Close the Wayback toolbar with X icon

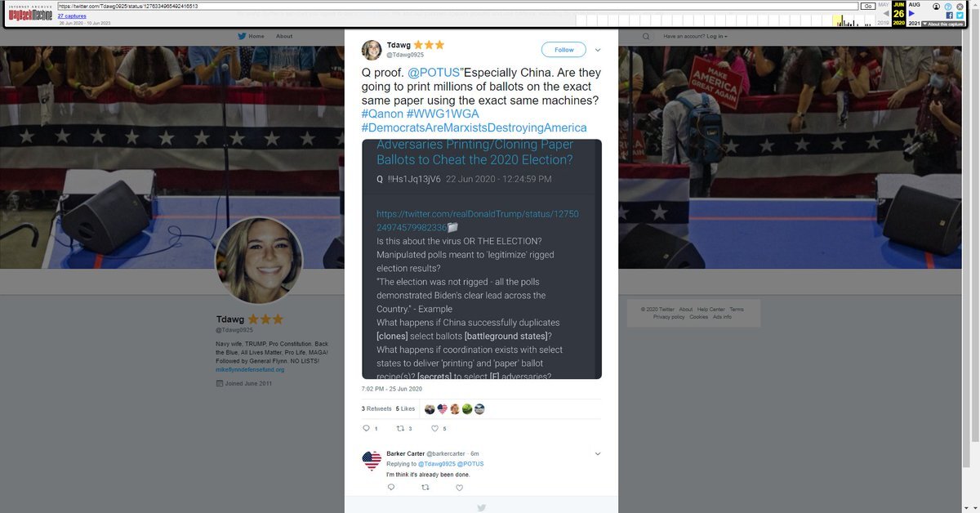(x=959, y=6)
